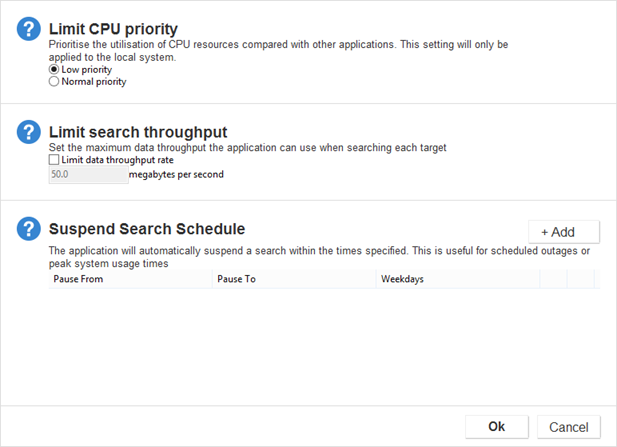This screenshot has height=447, width=617.
Task: Click the help icon beside Limit CPU priority
Action: pyautogui.click(x=29, y=30)
